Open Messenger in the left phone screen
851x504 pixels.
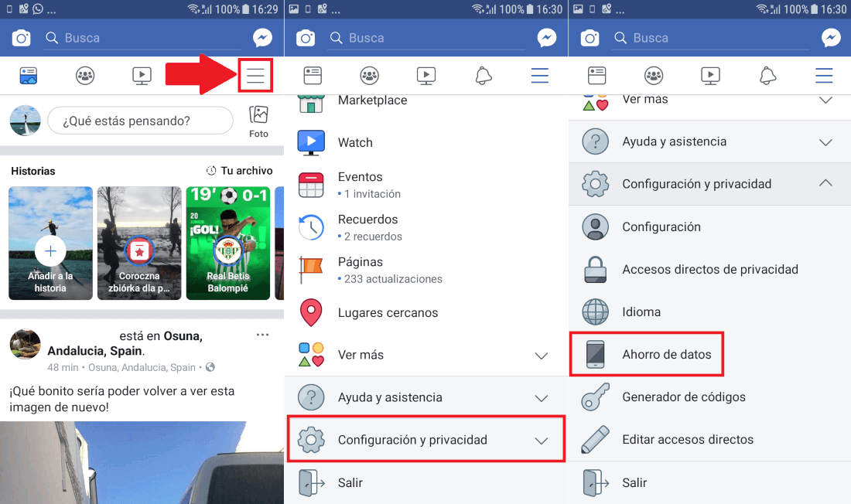pyautogui.click(x=263, y=37)
